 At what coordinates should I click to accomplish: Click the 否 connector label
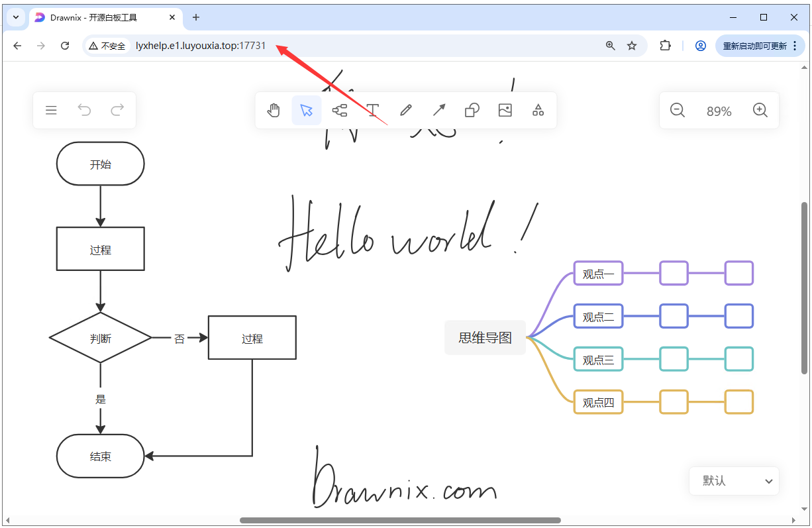(179, 339)
